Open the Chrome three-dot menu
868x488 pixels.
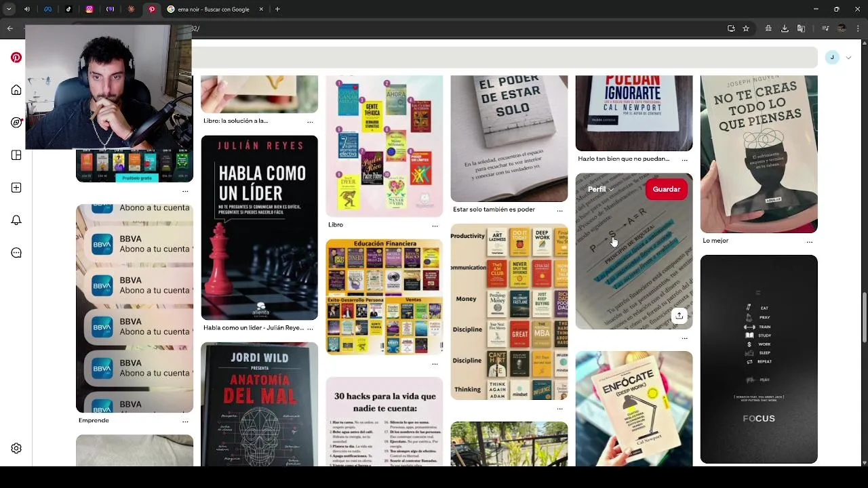tap(858, 28)
